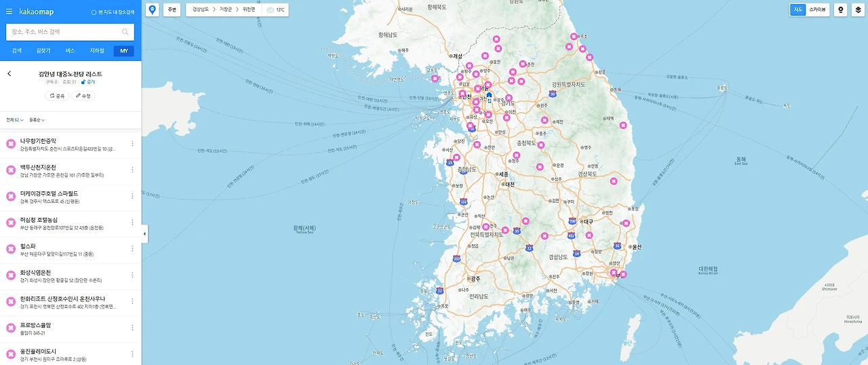868x365 pixels.
Task: Click pink marker icon for 나무향기한증막
Action: pos(11,144)
